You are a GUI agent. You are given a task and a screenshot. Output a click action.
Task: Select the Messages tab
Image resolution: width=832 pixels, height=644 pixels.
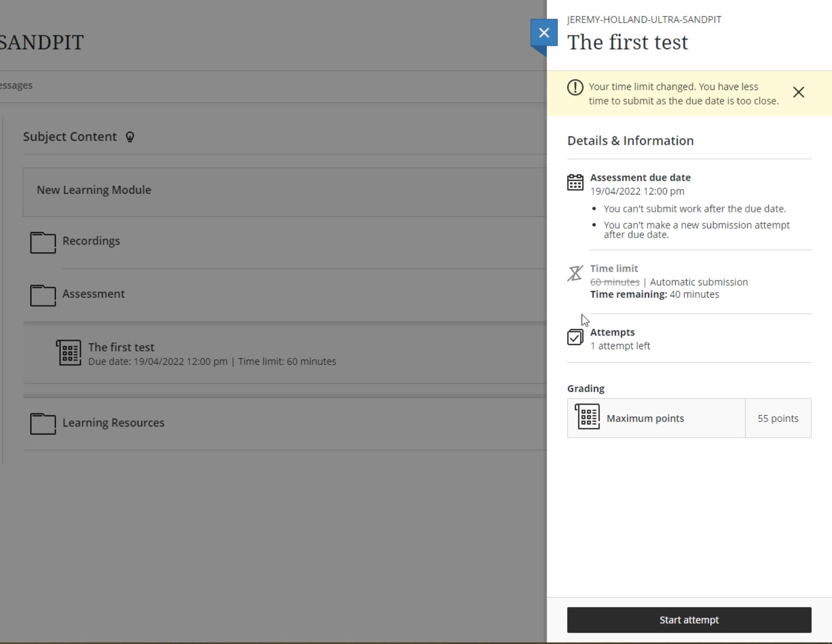[16, 85]
